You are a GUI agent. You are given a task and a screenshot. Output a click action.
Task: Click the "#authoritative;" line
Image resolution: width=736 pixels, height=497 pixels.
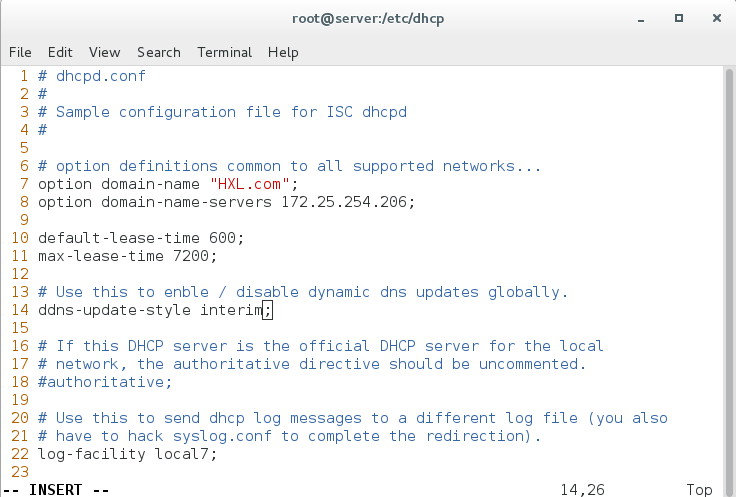coord(105,382)
